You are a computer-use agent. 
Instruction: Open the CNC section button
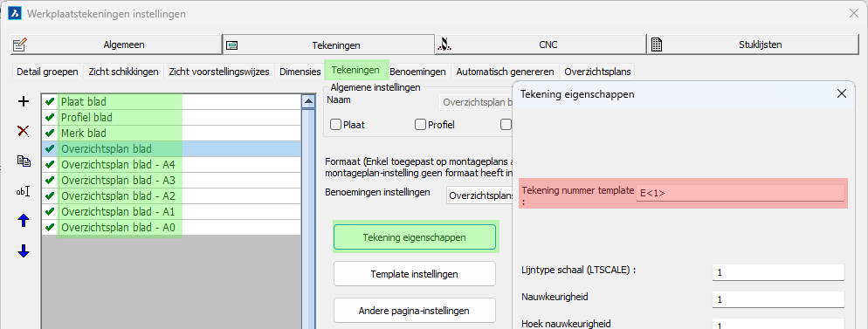540,45
